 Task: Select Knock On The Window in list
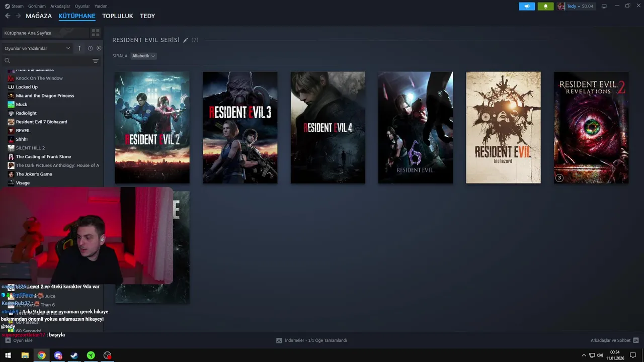tap(39, 78)
